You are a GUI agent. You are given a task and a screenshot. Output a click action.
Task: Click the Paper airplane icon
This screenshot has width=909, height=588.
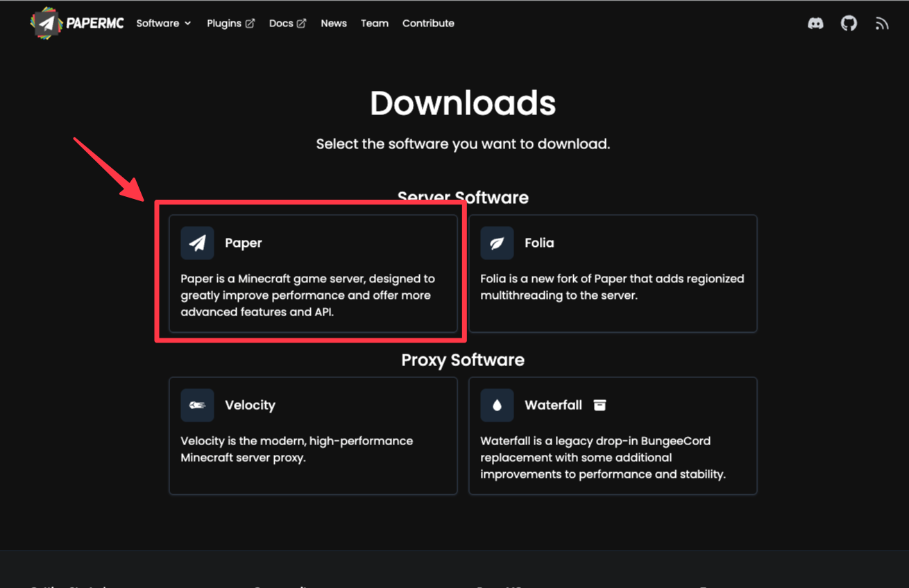click(197, 243)
